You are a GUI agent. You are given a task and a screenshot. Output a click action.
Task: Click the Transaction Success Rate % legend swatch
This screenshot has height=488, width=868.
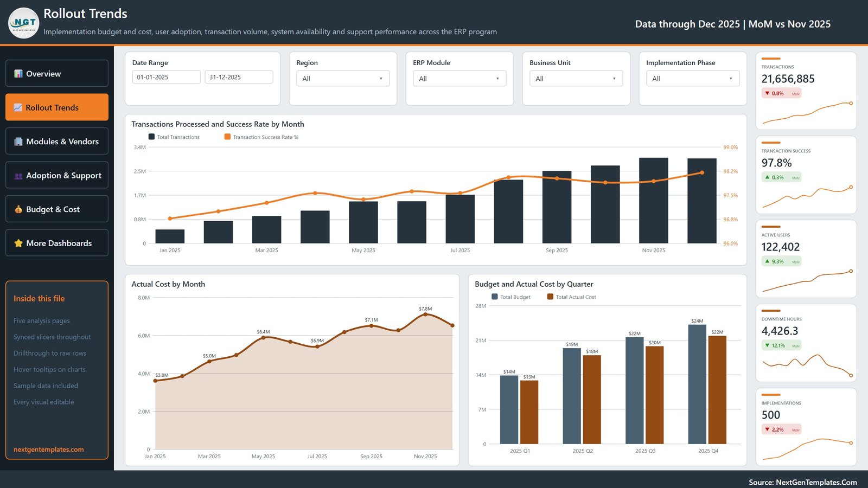tap(227, 137)
